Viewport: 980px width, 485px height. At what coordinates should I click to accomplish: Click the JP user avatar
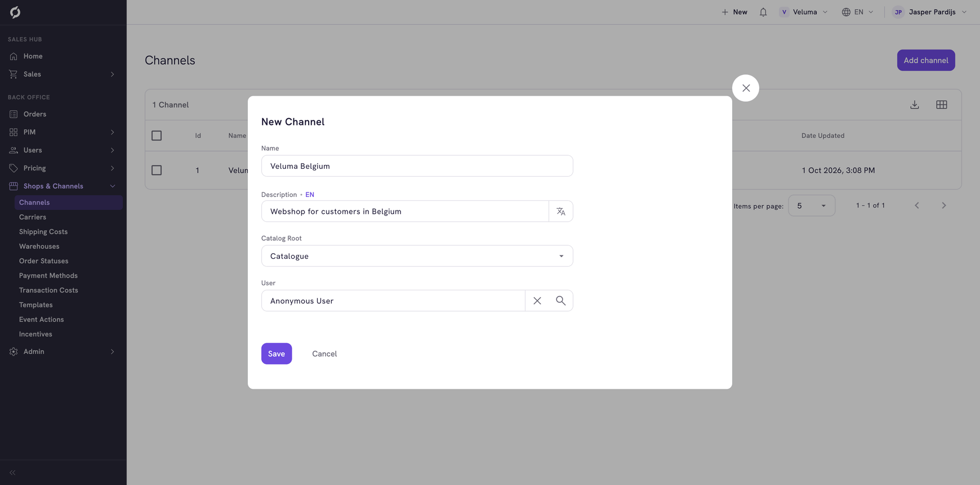click(x=898, y=12)
